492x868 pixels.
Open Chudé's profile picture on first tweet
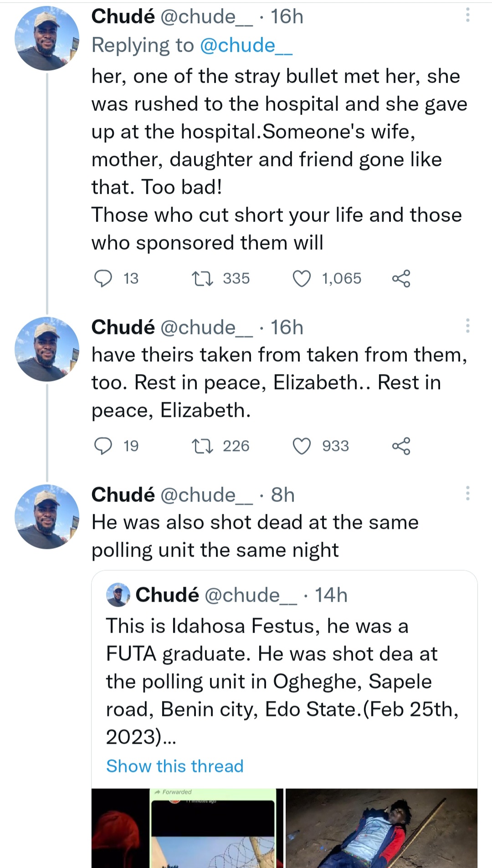47,39
